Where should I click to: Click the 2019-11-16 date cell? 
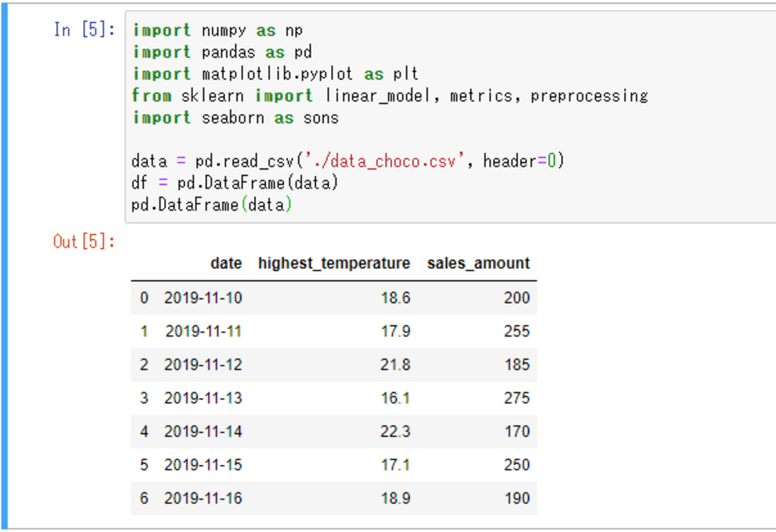pos(203,499)
